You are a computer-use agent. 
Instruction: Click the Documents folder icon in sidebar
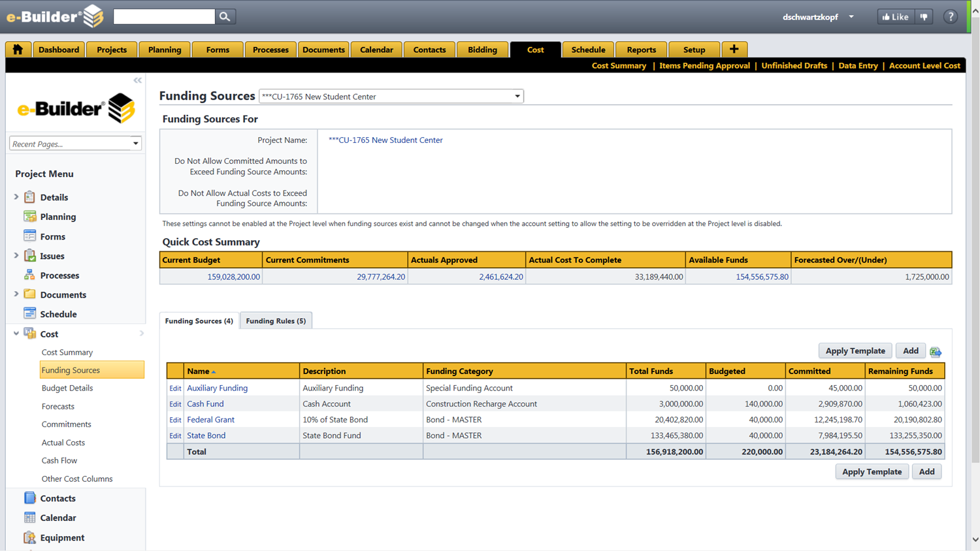[30, 294]
